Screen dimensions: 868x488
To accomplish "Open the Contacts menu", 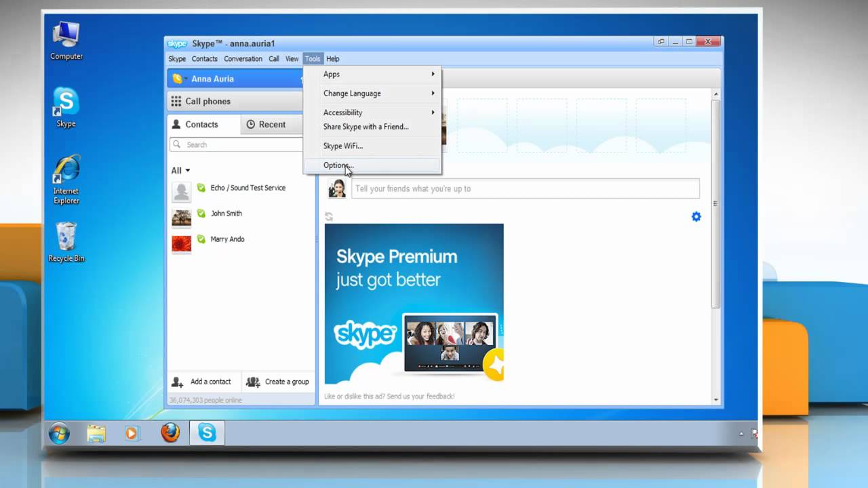I will click(204, 59).
